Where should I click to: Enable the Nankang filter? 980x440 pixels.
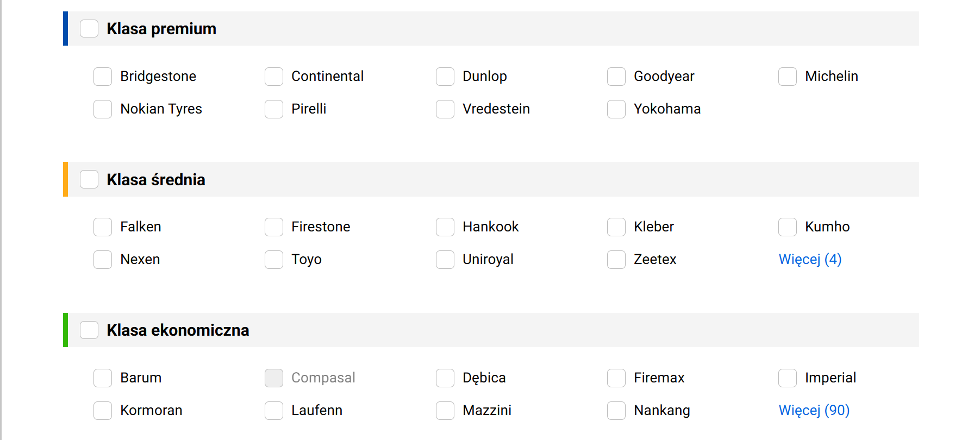click(616, 411)
